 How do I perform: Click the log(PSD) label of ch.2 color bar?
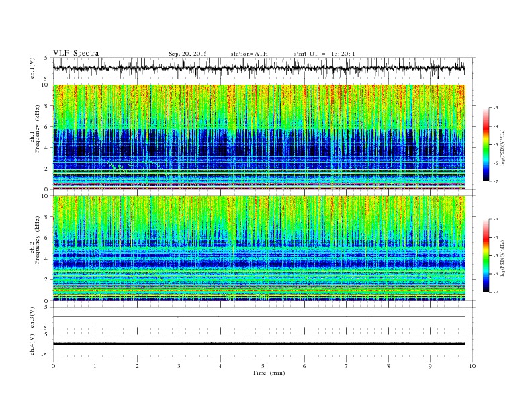point(503,258)
